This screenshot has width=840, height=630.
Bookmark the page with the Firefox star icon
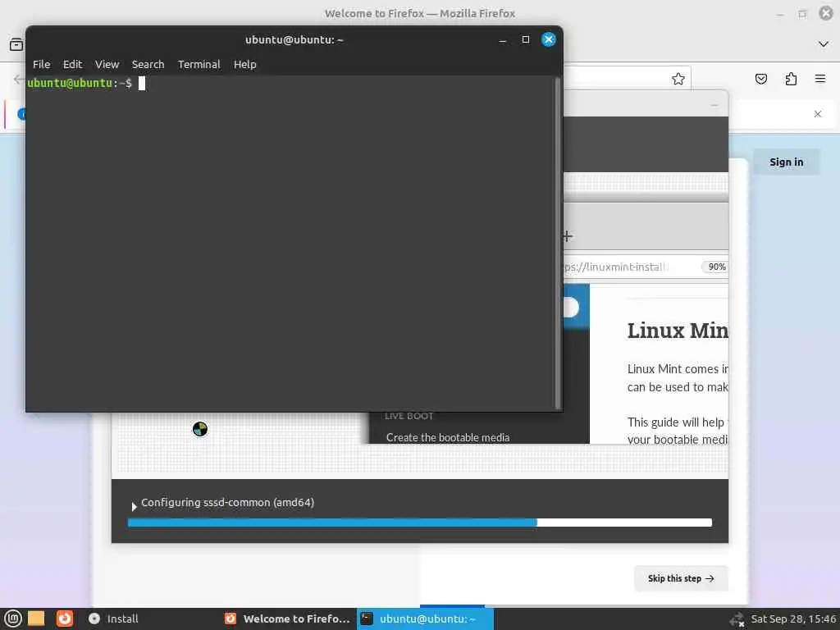tap(678, 79)
